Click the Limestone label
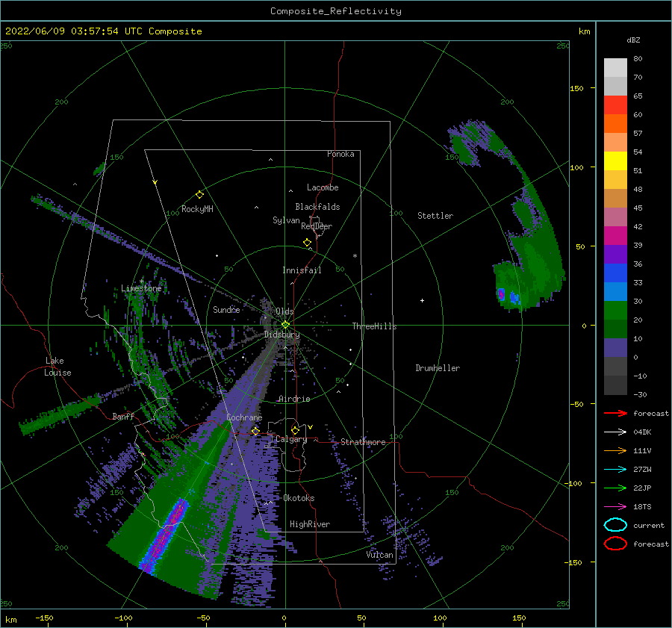 click(x=141, y=288)
